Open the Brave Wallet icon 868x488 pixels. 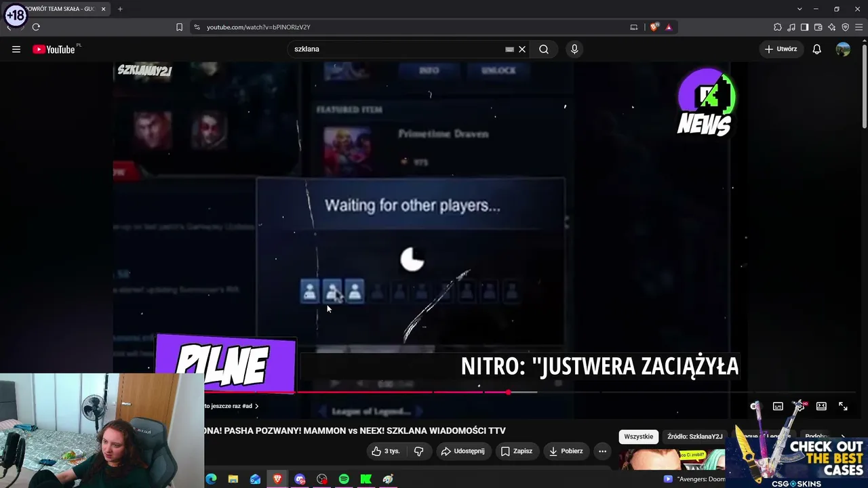pyautogui.click(x=818, y=27)
